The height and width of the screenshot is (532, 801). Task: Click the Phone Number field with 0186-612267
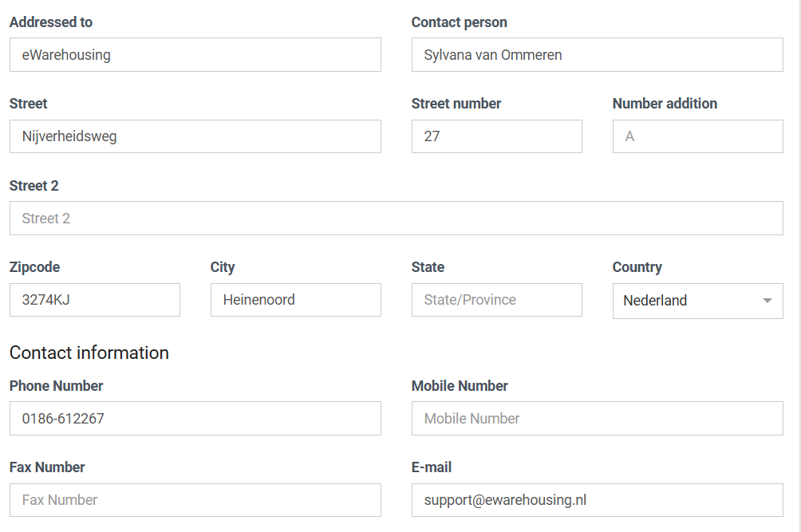pyautogui.click(x=195, y=418)
